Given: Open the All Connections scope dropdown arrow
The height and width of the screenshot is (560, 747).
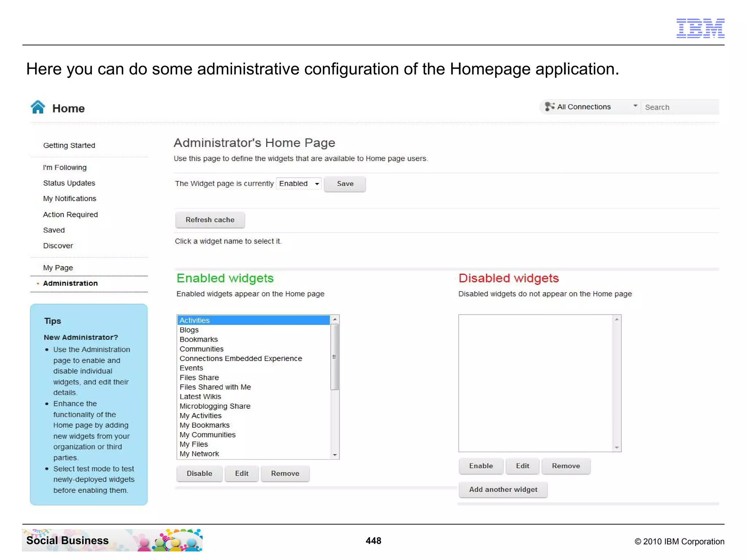Looking at the screenshot, I should (635, 106).
